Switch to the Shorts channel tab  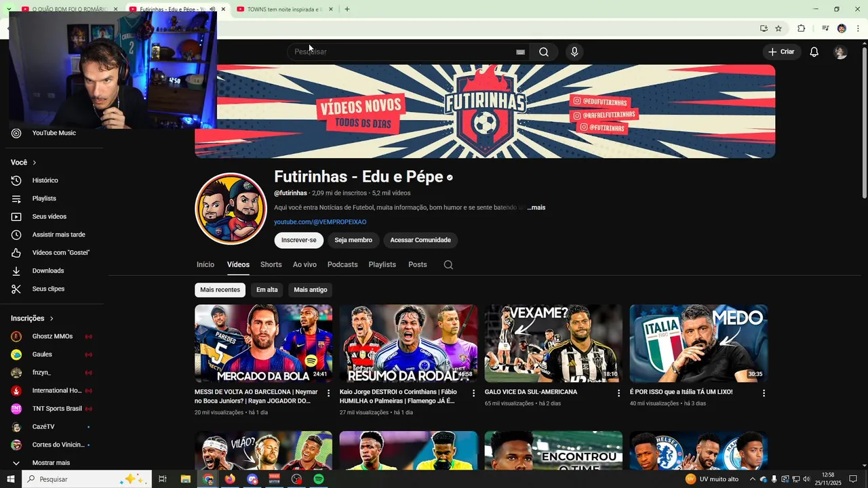click(271, 265)
